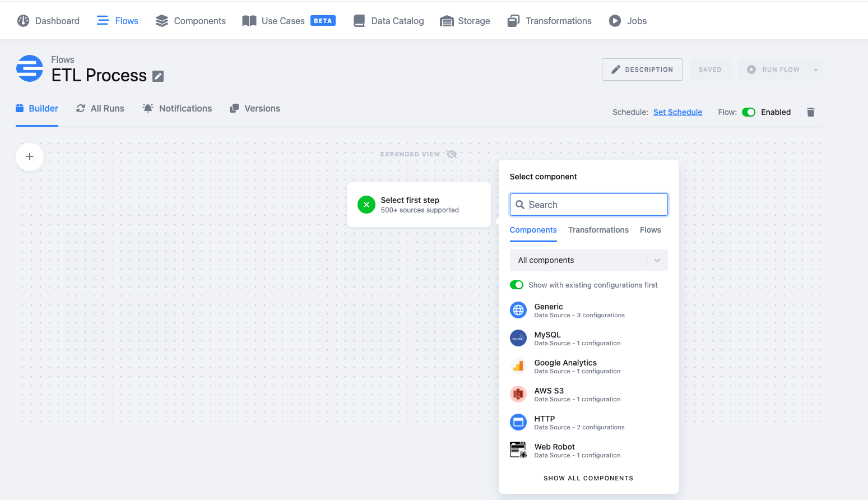Delete flow using the trash icon

coord(810,112)
